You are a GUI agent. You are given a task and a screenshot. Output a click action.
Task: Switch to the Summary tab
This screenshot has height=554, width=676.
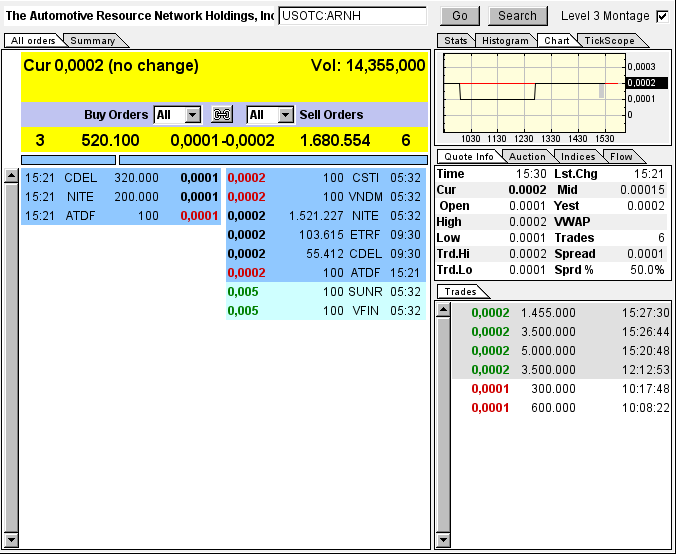94,41
